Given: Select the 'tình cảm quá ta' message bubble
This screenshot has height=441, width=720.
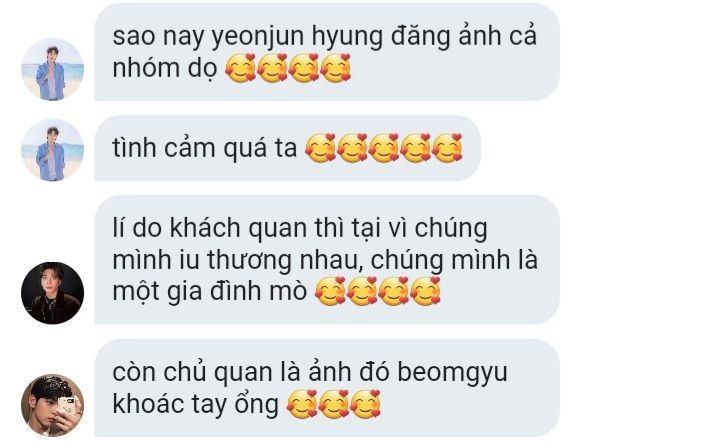Looking at the screenshot, I should (x=287, y=148).
